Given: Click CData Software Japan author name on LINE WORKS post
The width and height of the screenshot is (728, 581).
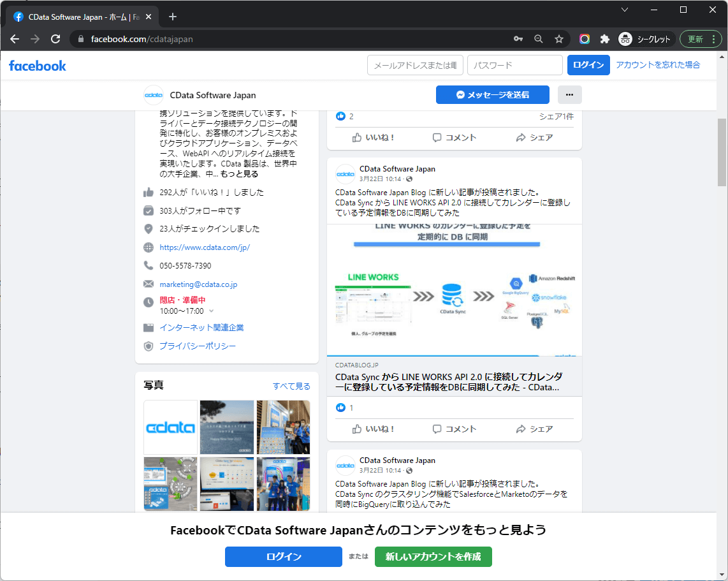Looking at the screenshot, I should 397,169.
